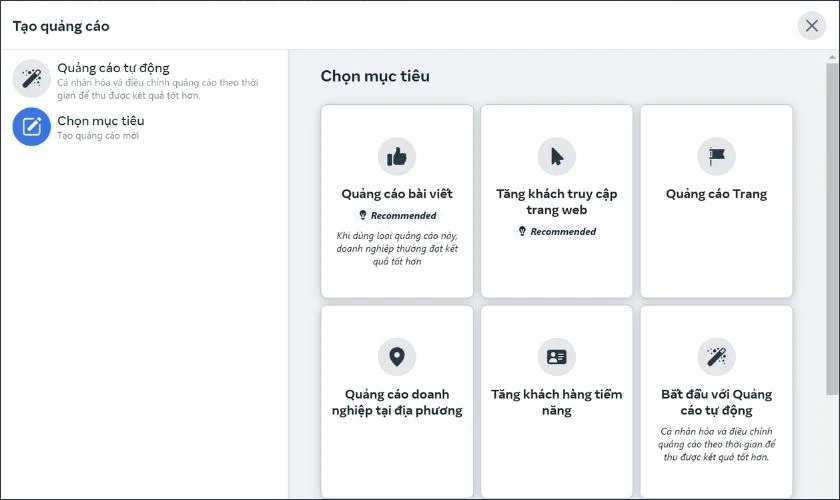
Task: Choose Tăng khách truy cập trang web goal
Action: click(x=557, y=202)
